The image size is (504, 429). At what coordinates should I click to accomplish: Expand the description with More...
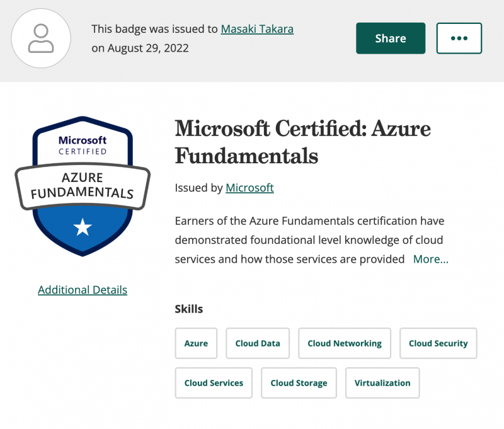click(x=430, y=259)
